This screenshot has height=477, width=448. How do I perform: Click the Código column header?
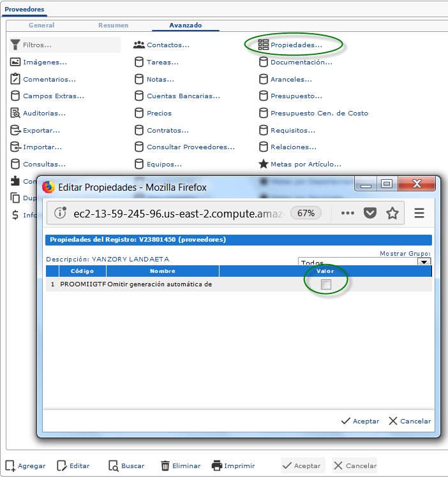point(82,271)
